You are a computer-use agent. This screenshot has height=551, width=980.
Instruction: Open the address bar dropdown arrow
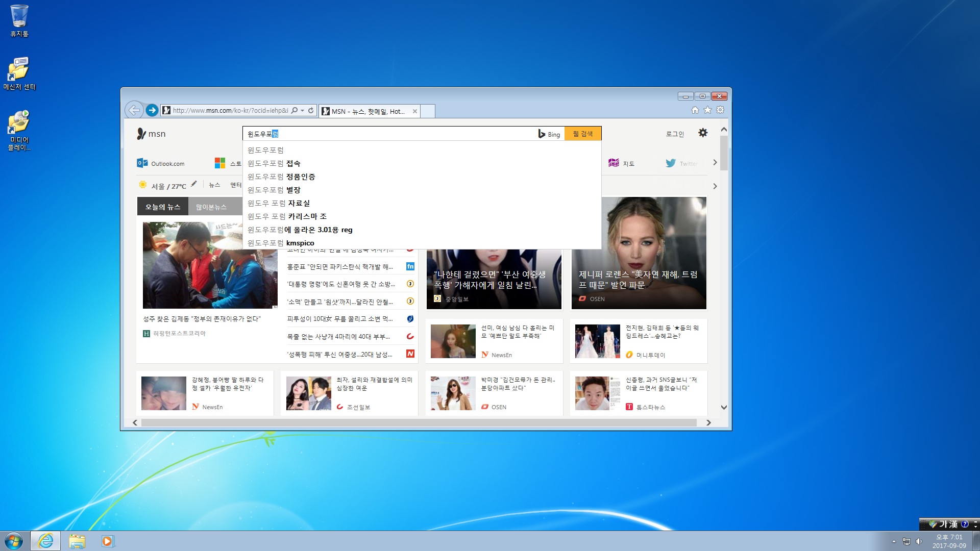point(303,110)
